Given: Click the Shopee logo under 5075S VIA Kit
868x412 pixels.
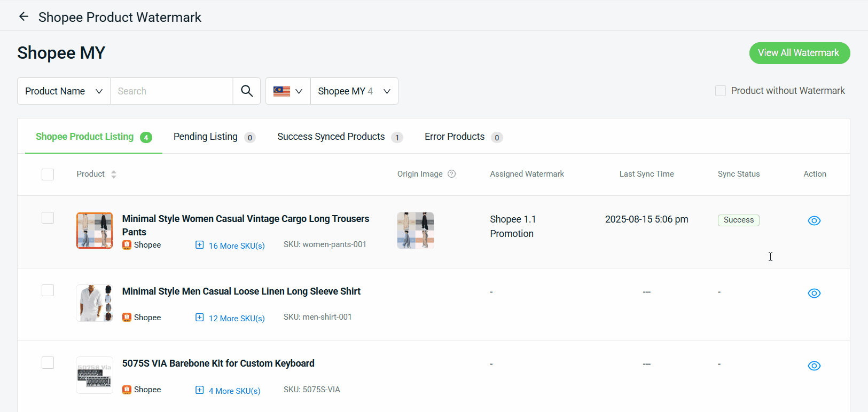Looking at the screenshot, I should [x=127, y=390].
